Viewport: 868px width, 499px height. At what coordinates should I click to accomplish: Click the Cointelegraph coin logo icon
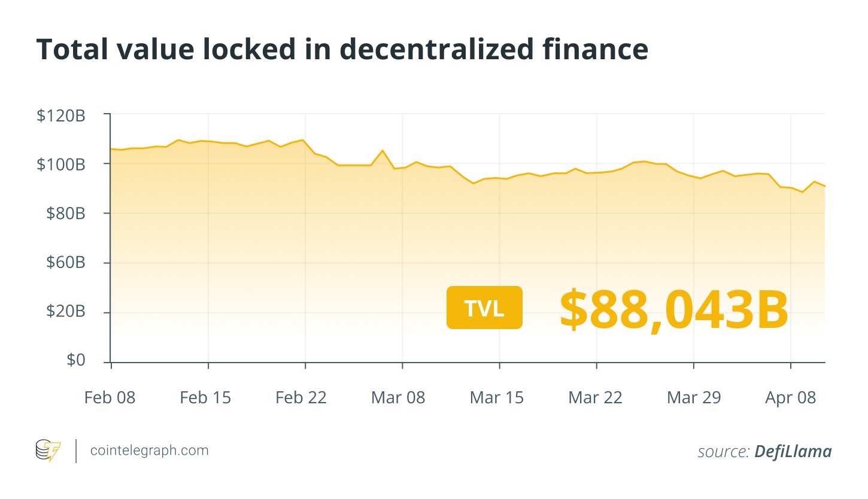pyautogui.click(x=48, y=451)
